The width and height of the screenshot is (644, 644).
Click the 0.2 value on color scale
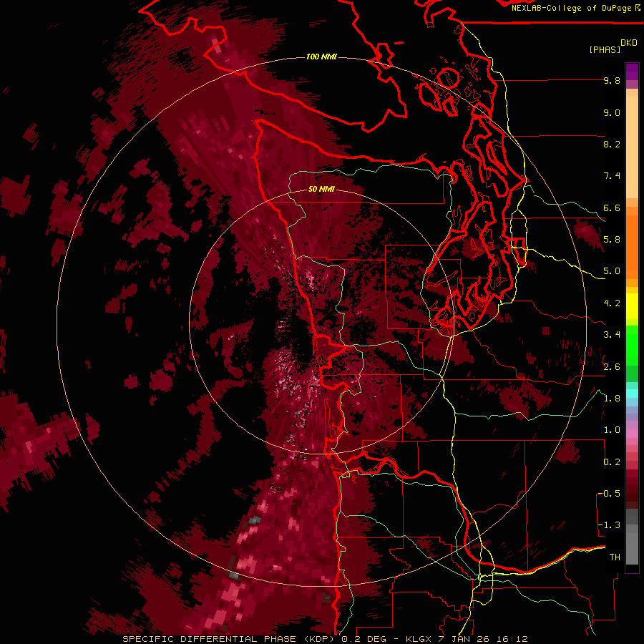click(x=612, y=462)
